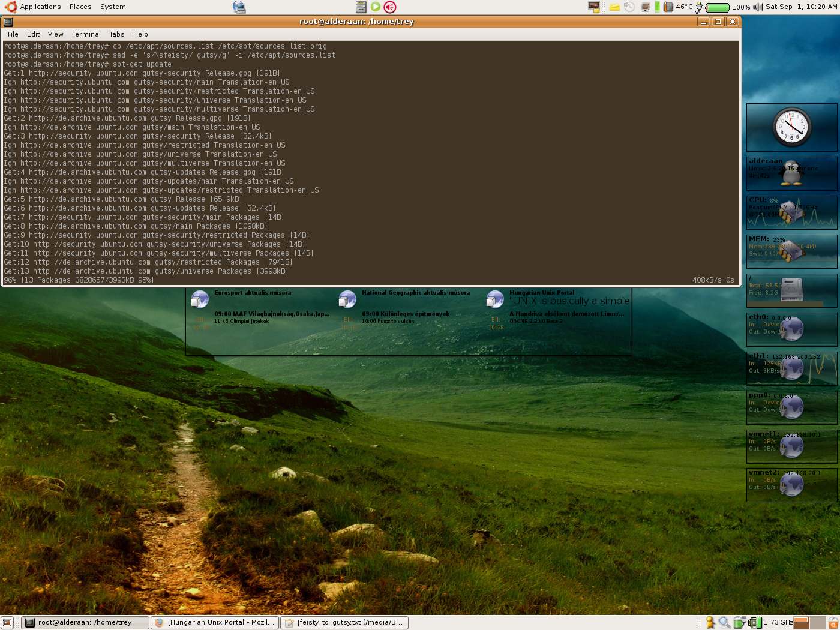Click the Hungarian Unix Portal widget heading

542,293
